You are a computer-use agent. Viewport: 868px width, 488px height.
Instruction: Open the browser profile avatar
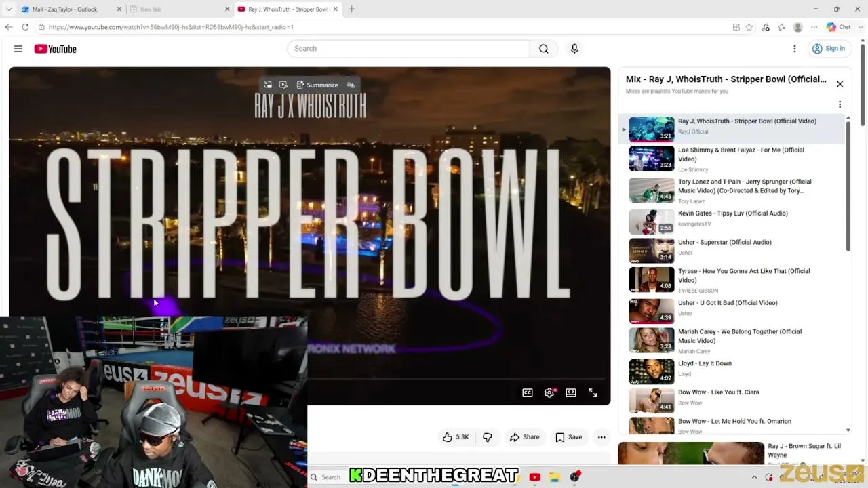click(x=798, y=27)
